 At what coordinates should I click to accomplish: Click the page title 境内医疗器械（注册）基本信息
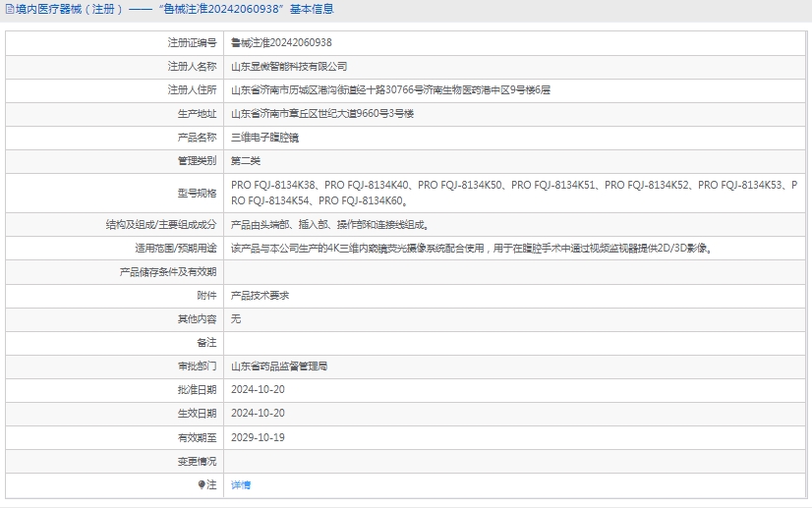(174, 9)
